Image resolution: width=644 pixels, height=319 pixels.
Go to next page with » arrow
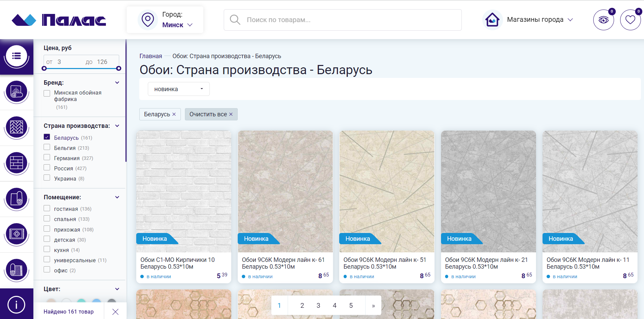click(x=373, y=305)
